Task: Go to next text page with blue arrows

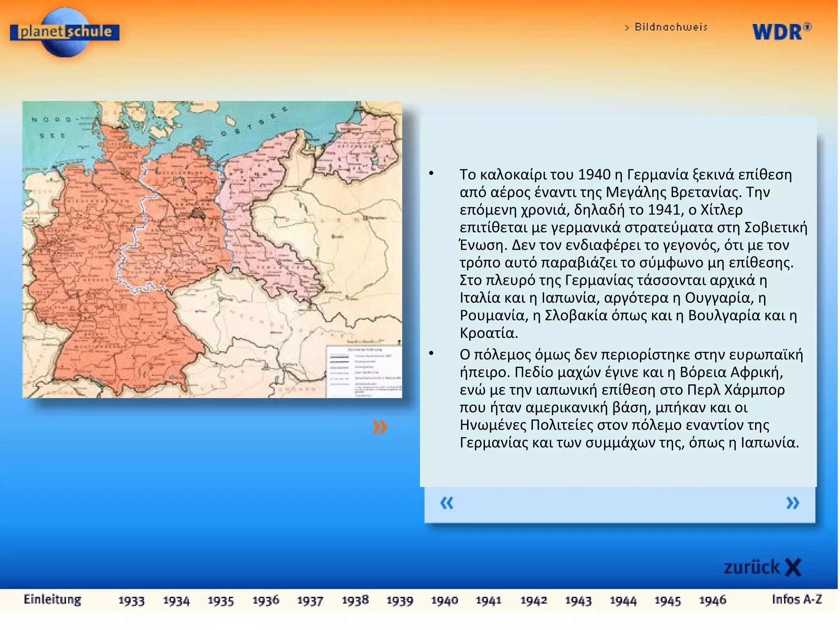Action: pos(792,503)
